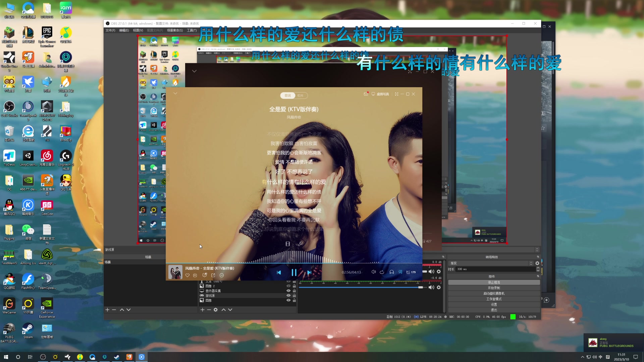Remove selected source with minus button
The image size is (644, 362).
click(x=209, y=310)
